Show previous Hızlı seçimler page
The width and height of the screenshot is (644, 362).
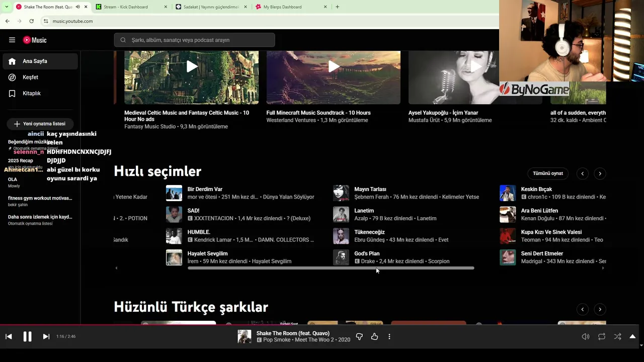pos(582,173)
